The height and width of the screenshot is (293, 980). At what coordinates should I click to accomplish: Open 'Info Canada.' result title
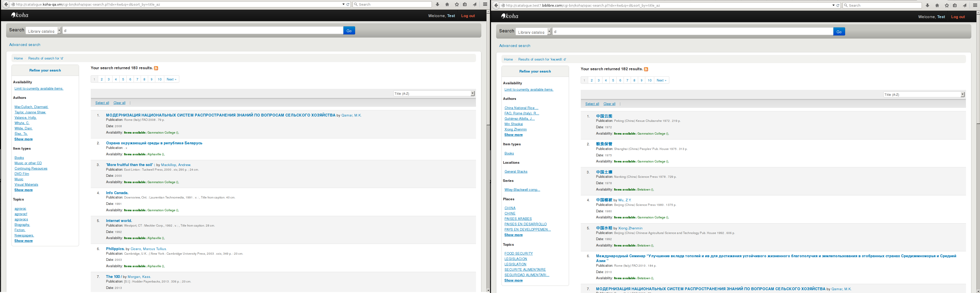(117, 193)
